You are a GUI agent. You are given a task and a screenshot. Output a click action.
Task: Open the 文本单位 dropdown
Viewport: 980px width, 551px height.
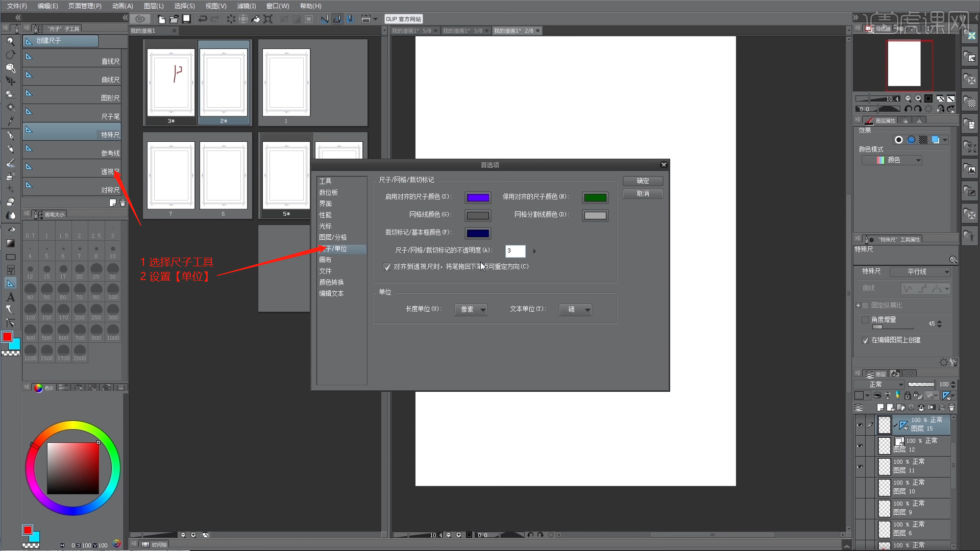(x=575, y=310)
